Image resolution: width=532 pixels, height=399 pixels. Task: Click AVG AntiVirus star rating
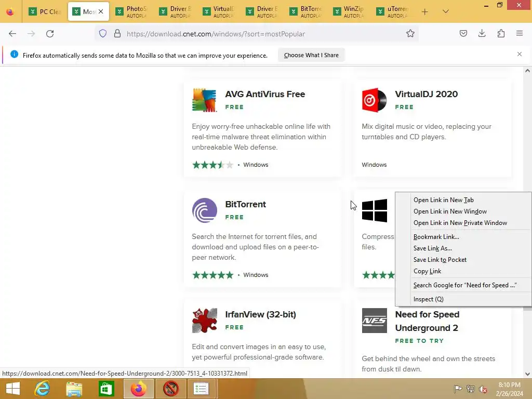pyautogui.click(x=212, y=165)
